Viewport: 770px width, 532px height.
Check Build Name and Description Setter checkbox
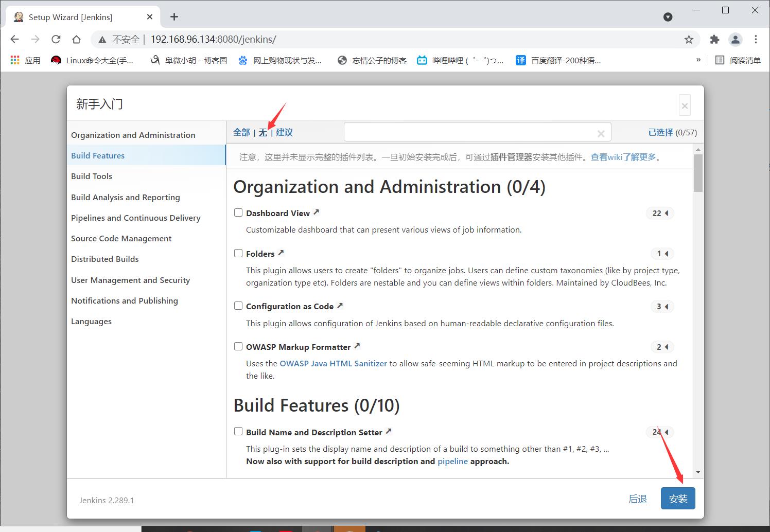tap(238, 431)
